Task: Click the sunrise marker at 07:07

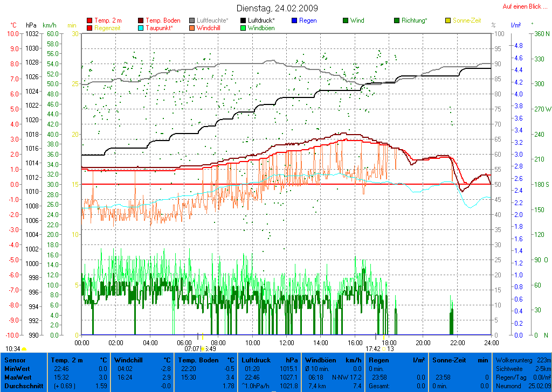Action: tap(191, 349)
